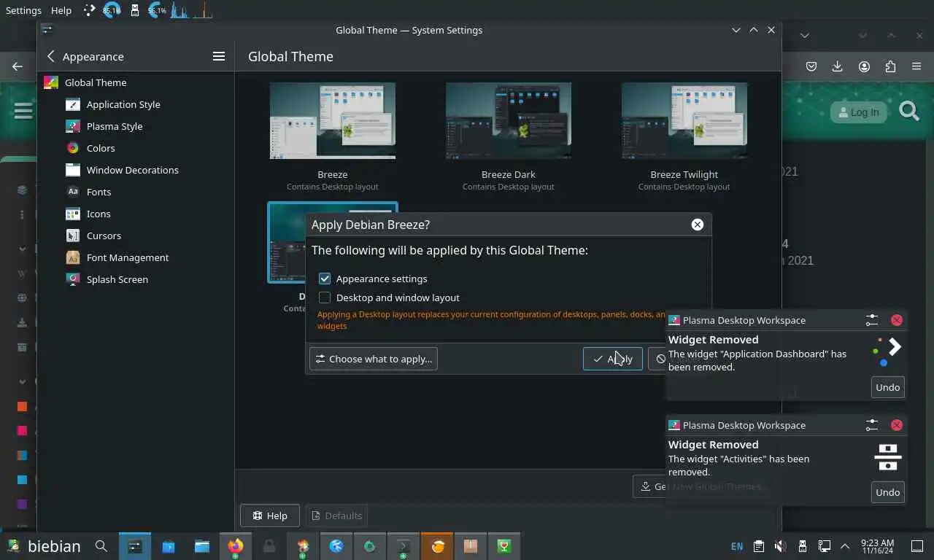Select the Breeze Twilight theme thumbnail
Image resolution: width=934 pixels, height=560 pixels.
click(684, 120)
